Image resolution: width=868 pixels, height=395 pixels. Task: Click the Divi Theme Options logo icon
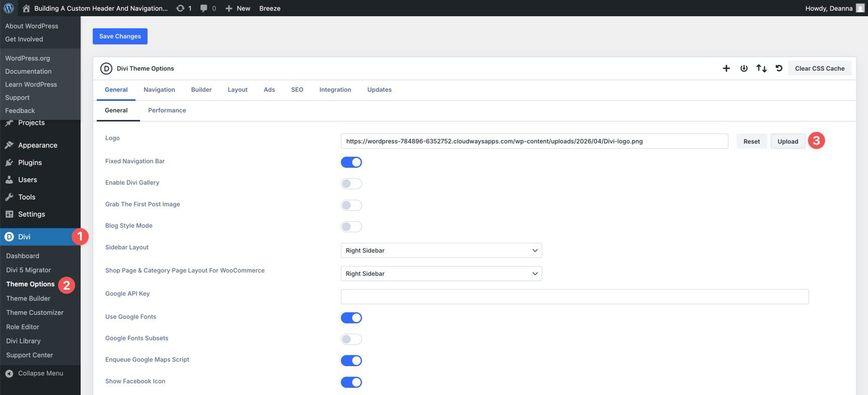point(106,69)
